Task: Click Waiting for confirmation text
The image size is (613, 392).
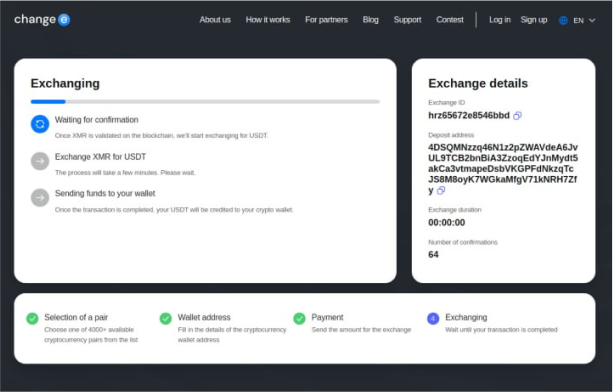Action: 97,120
